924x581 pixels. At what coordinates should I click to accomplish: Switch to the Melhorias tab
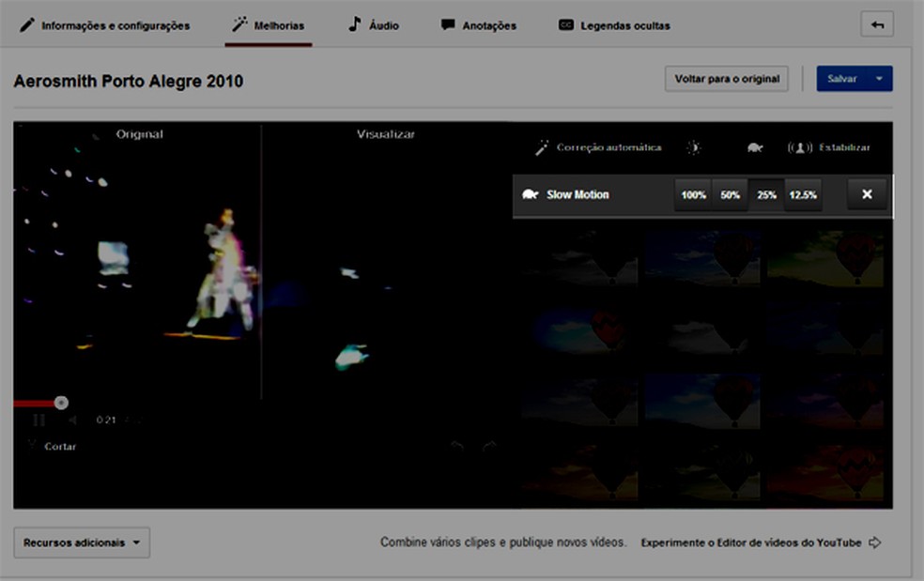coord(269,25)
